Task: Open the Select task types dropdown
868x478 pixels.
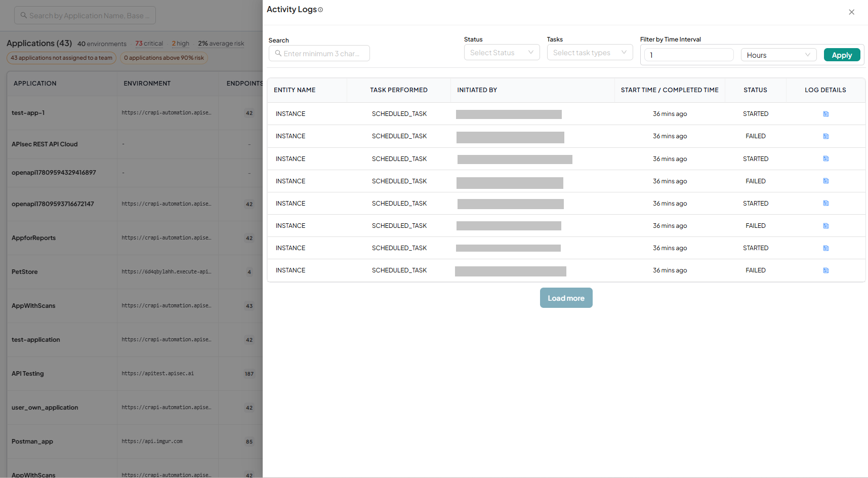Action: (590, 53)
